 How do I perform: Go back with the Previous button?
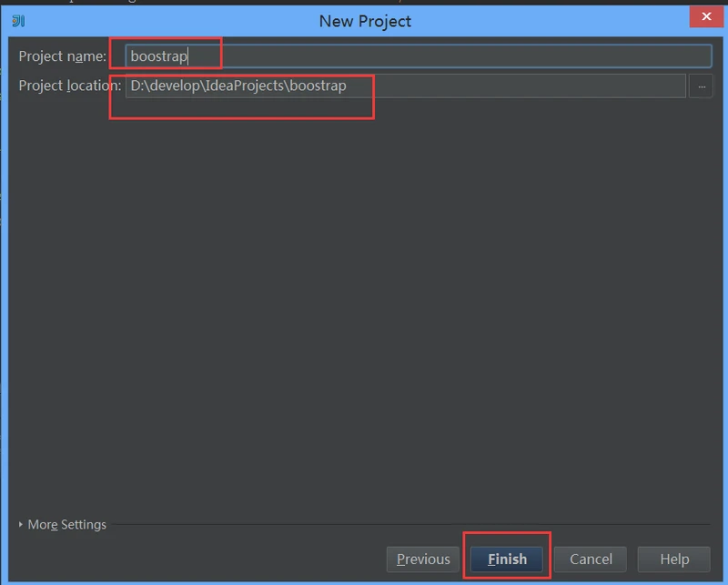(423, 559)
